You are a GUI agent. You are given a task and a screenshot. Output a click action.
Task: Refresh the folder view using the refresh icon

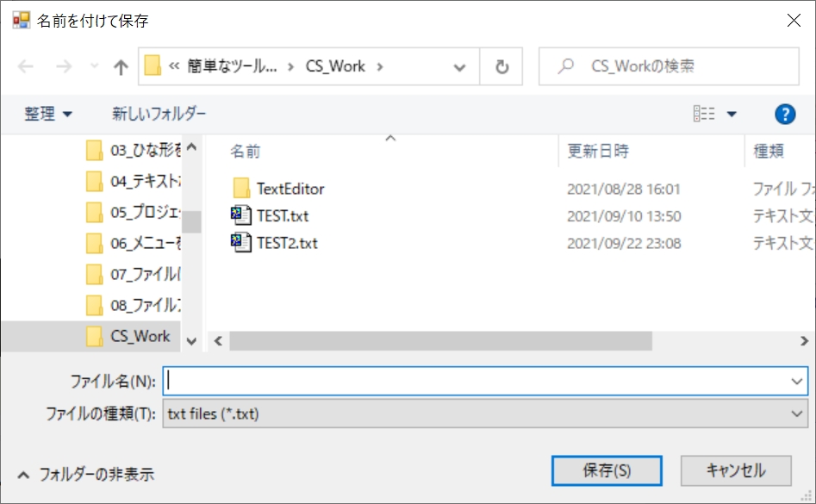pyautogui.click(x=501, y=66)
